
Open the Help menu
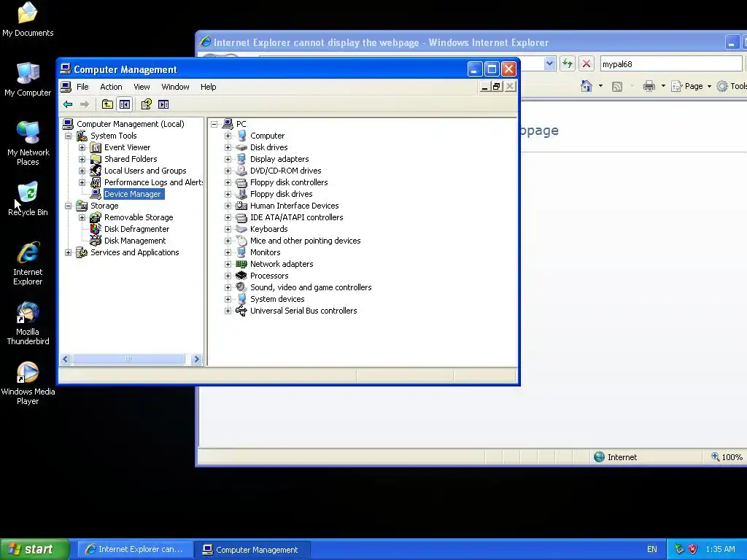pyautogui.click(x=208, y=87)
